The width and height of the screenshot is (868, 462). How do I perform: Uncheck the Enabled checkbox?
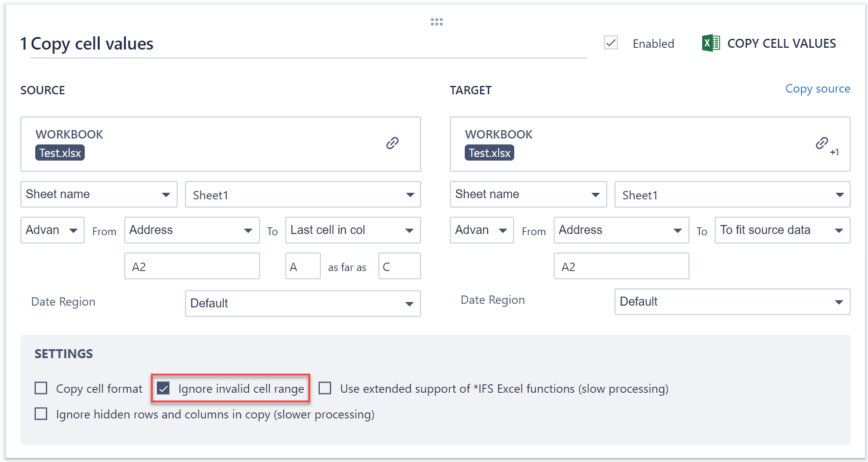611,43
